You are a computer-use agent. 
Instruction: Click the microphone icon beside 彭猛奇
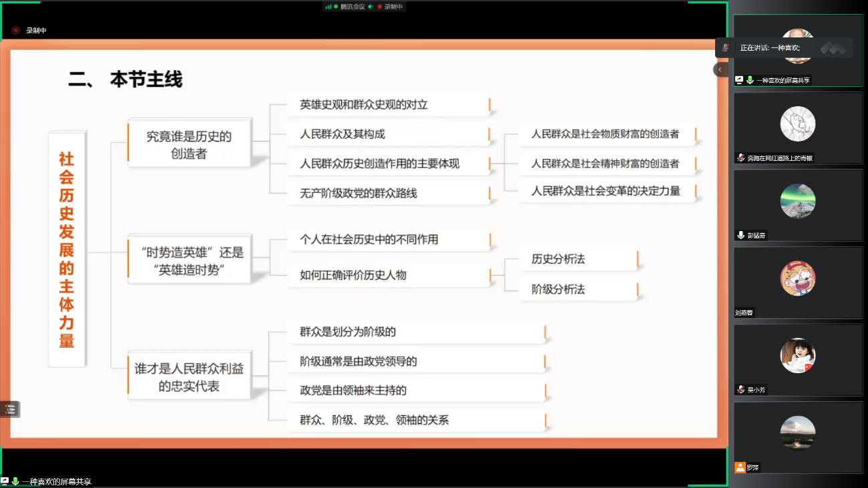[740, 235]
